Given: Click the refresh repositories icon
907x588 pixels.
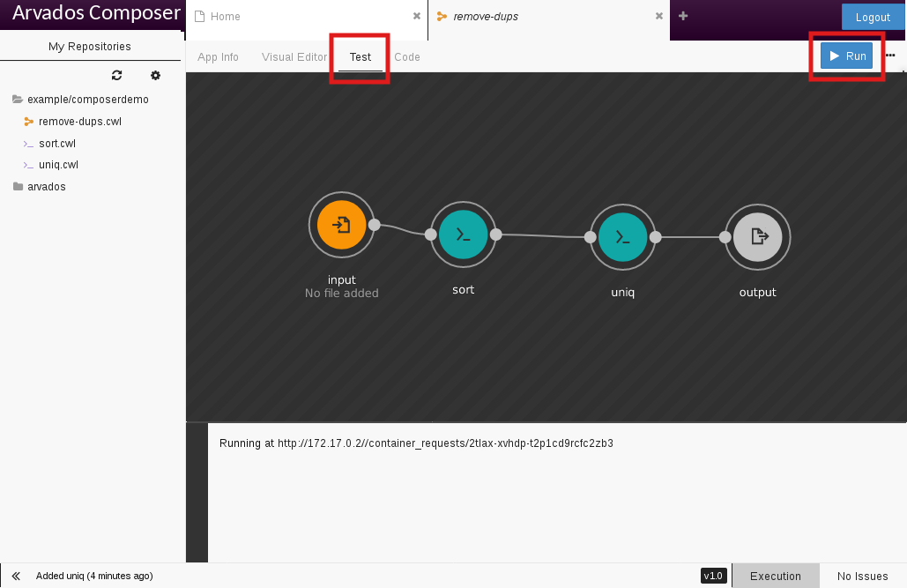Looking at the screenshot, I should (x=116, y=76).
